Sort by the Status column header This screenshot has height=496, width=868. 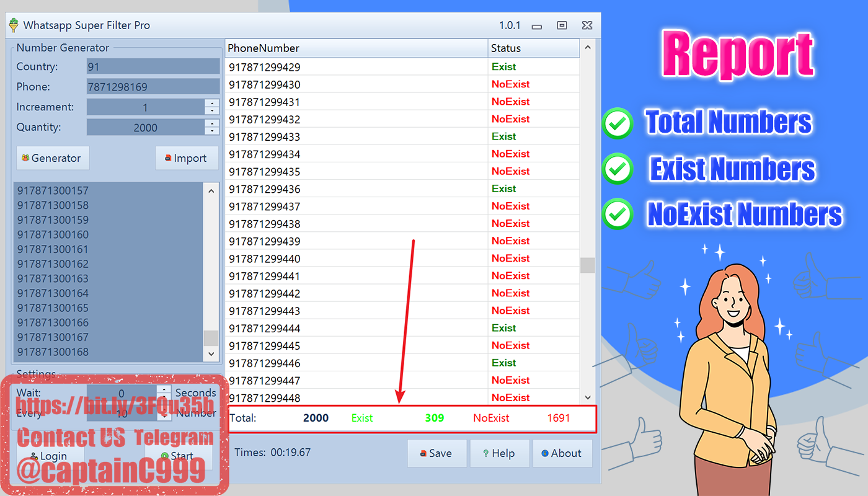(x=534, y=48)
